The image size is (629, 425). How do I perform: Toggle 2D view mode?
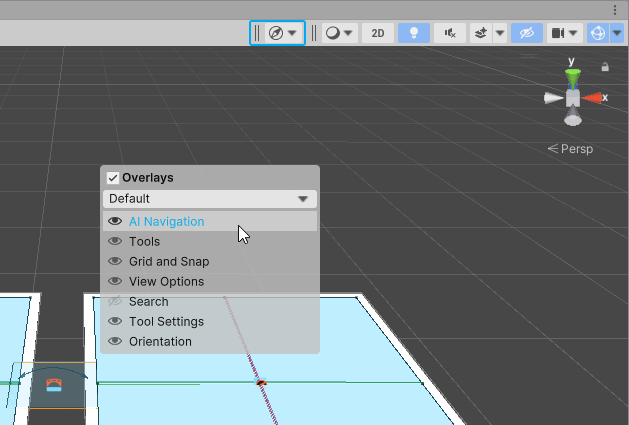point(377,33)
